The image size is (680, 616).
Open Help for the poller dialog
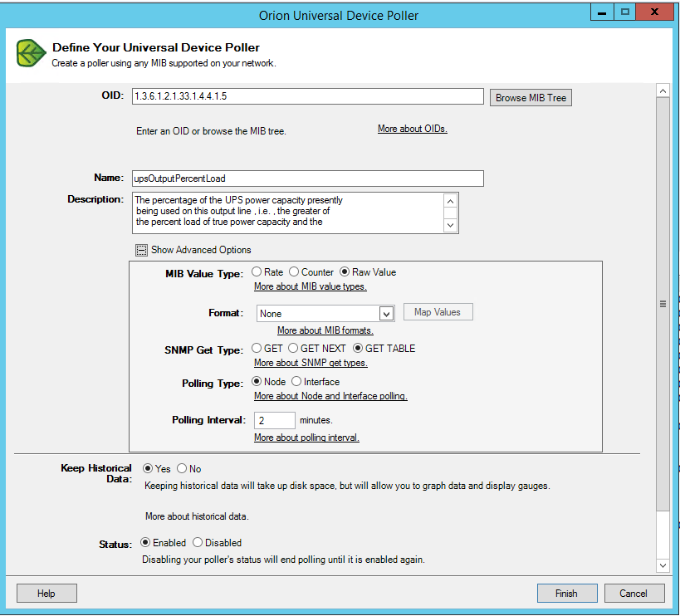click(x=46, y=594)
